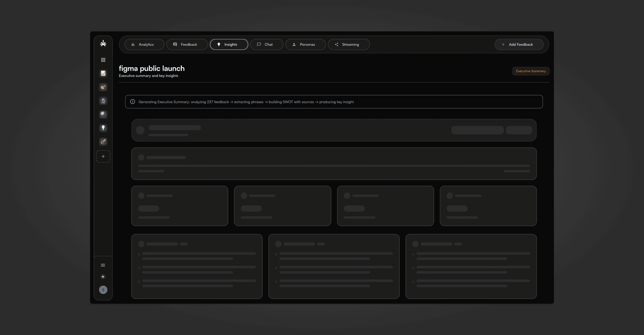Viewport: 644px width, 335px height.
Task: Open the dashboard grid icon
Action: click(x=103, y=60)
